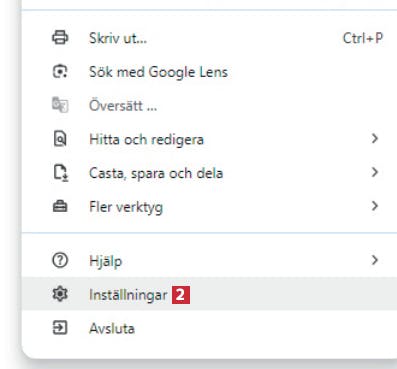Click the Fler verktyg text label
Screen dimensions: 397x369
126,207
